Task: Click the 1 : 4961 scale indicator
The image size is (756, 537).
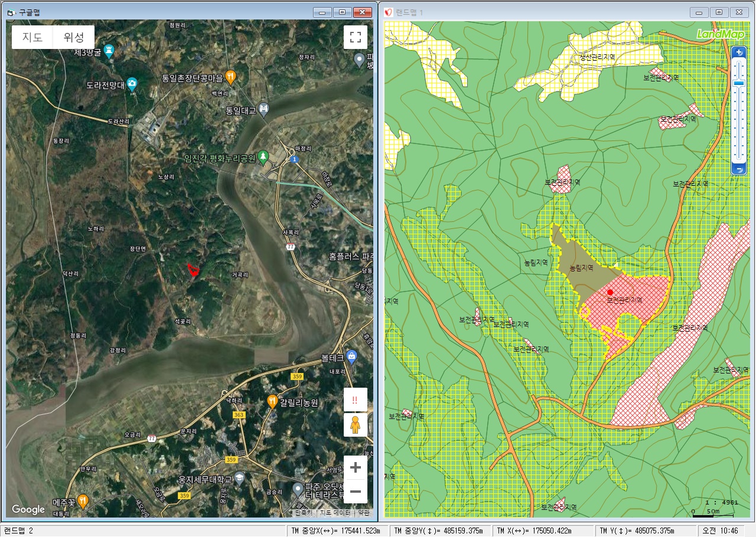Action: pos(722,503)
